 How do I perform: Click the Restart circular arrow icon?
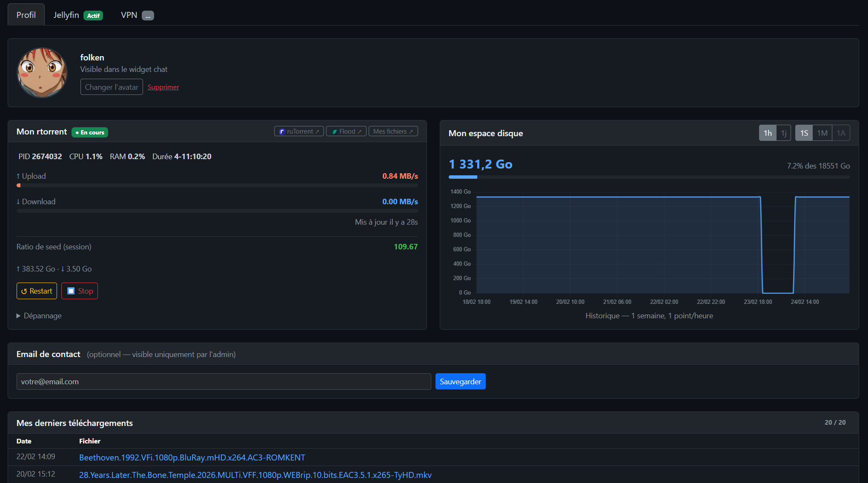tap(24, 291)
